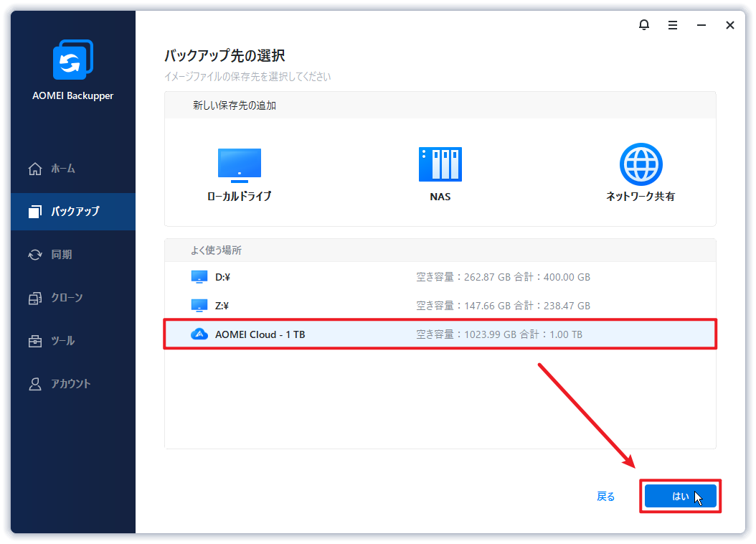Go to the 同期 sidebar tab
Viewport: 756px width, 544px height.
pyautogui.click(x=73, y=255)
